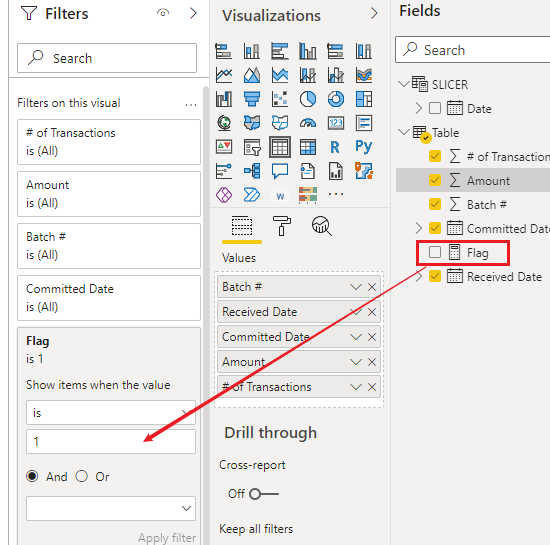The width and height of the screenshot is (550, 545).
Task: Open the 'is' condition dropdown
Action: click(x=111, y=413)
